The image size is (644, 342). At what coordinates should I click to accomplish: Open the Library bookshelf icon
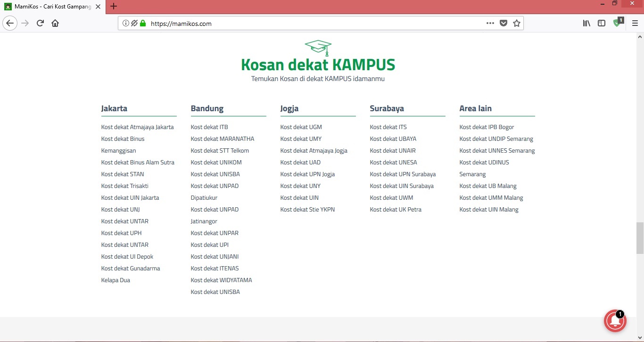586,23
